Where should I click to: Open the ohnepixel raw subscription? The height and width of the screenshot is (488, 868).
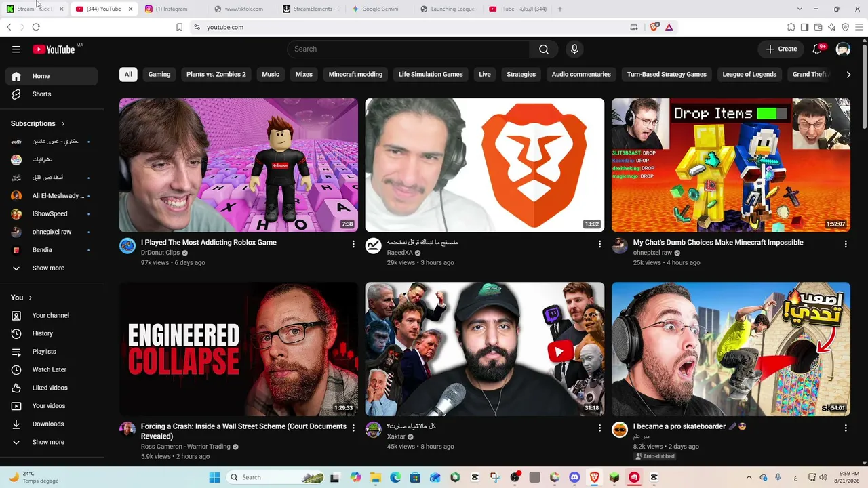(51, 232)
